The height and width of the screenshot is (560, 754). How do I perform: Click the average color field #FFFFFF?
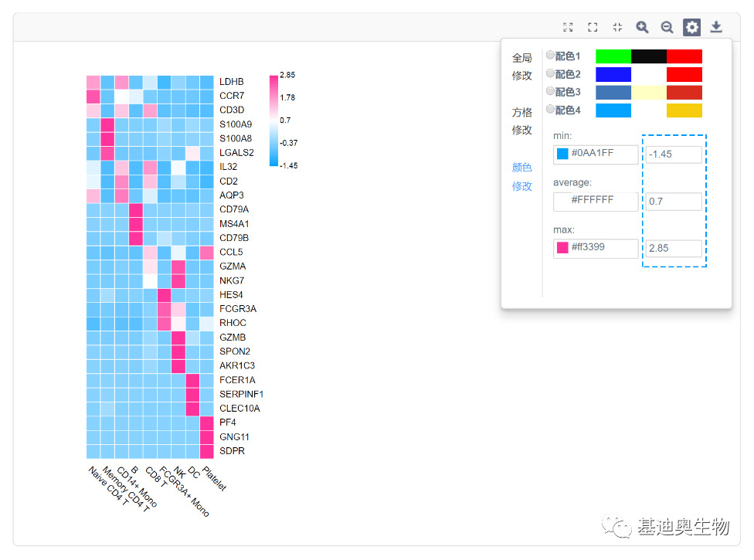596,202
